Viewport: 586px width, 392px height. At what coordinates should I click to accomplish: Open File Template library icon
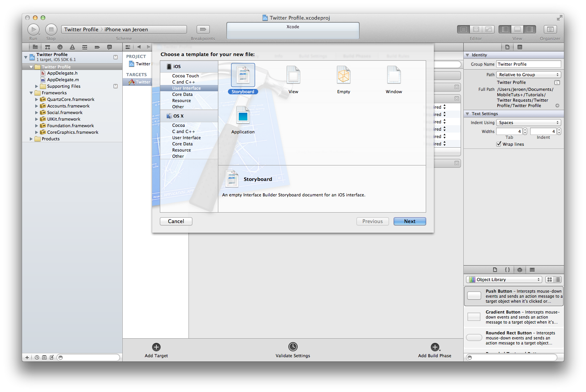pos(495,270)
